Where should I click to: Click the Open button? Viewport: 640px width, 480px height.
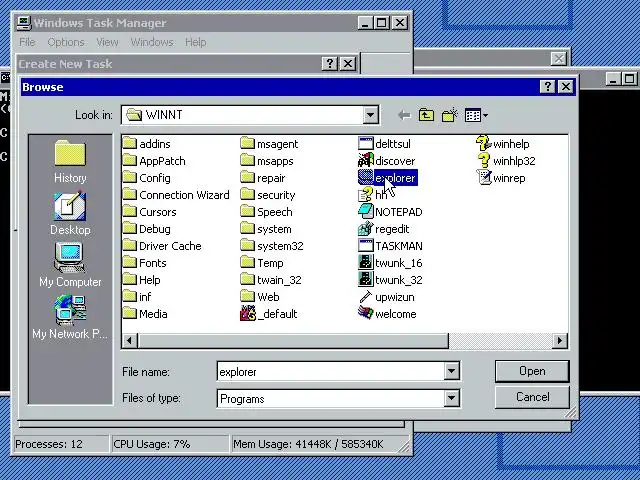pos(532,371)
